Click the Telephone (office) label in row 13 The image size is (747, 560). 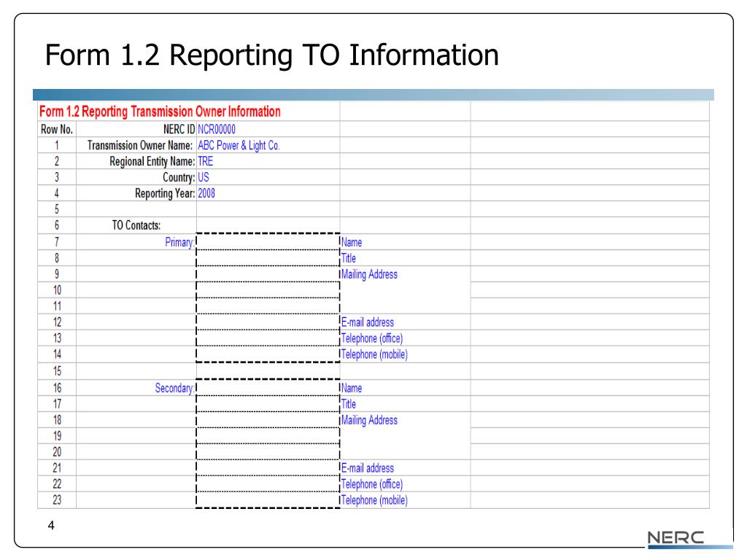coord(372,338)
